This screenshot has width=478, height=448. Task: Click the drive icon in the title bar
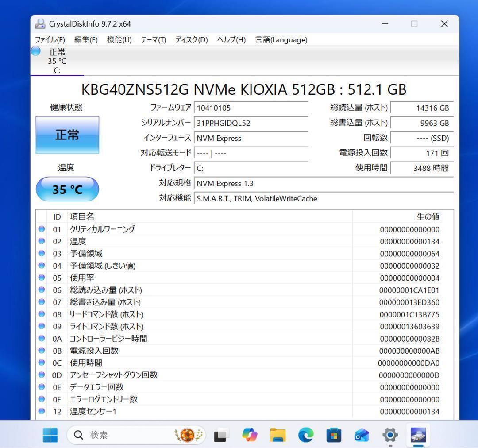[x=42, y=23]
